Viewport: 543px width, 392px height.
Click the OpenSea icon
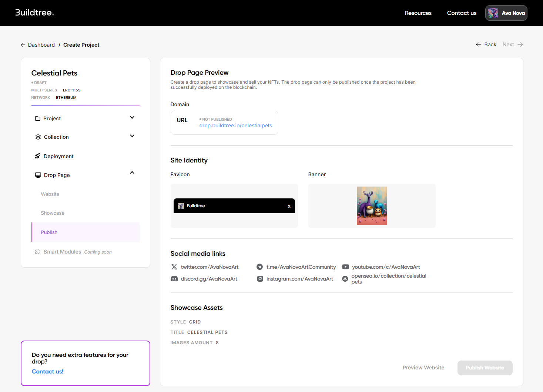point(345,279)
